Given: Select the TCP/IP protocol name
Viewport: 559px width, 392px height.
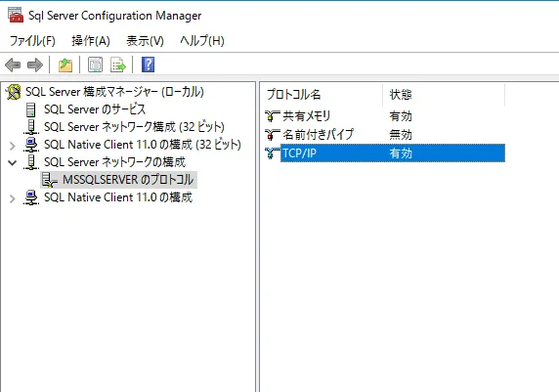Looking at the screenshot, I should coord(299,153).
